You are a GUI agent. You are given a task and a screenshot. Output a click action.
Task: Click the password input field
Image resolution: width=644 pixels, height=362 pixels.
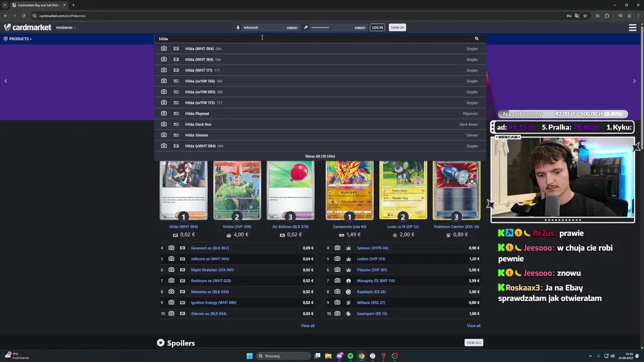coord(338,28)
